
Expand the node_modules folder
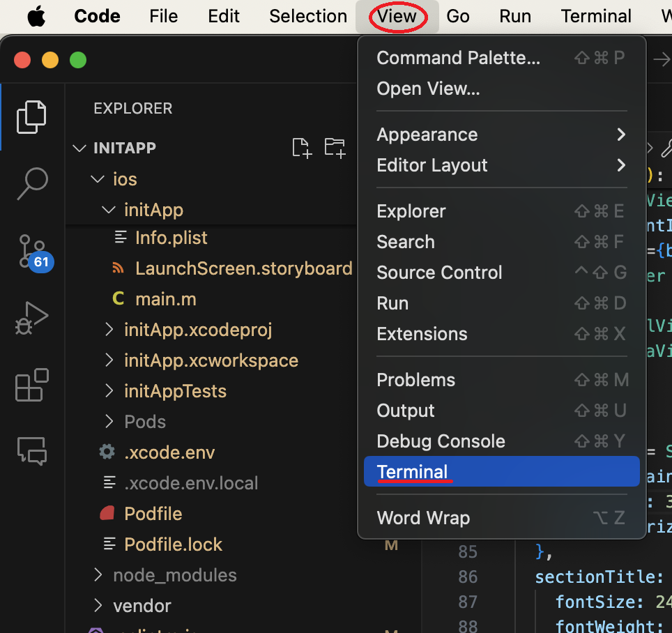(x=98, y=575)
